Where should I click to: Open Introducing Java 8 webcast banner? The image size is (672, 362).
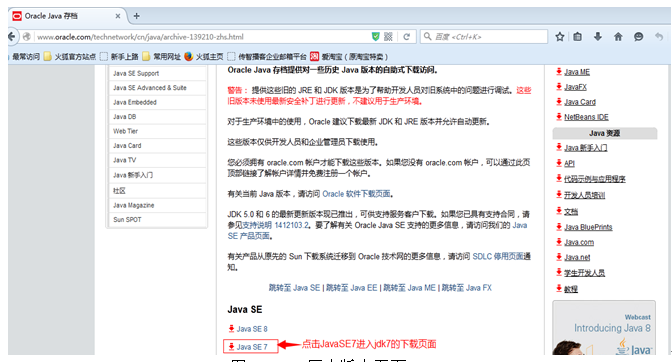(x=604, y=328)
